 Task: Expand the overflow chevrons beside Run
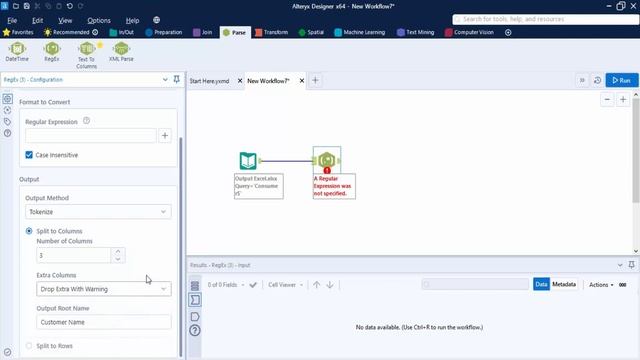click(x=582, y=80)
